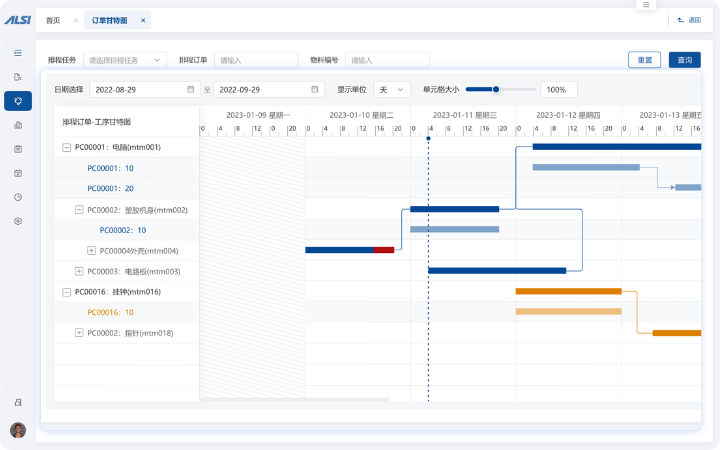
Task: Switch to the 首页 tab
Action: (53, 20)
